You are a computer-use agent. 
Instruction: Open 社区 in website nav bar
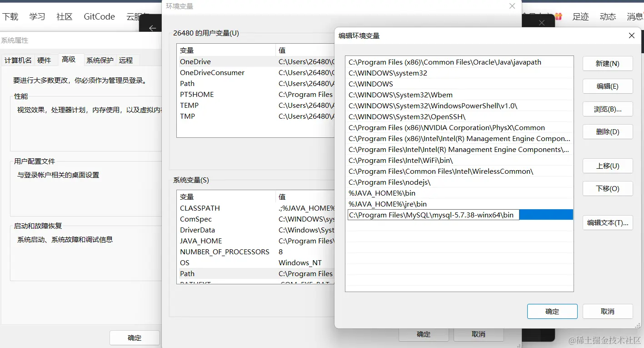(65, 17)
